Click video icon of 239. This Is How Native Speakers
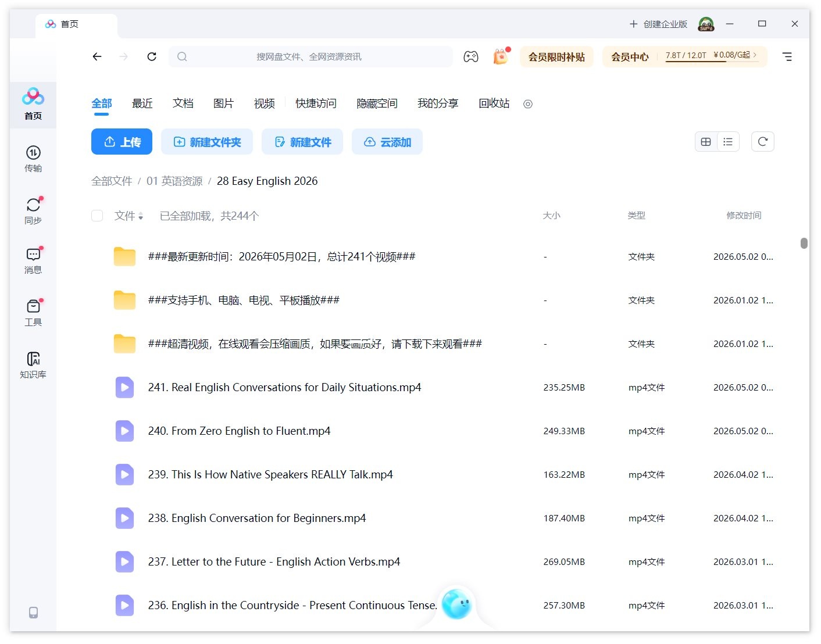Image resolution: width=821 pixels, height=644 pixels. [124, 474]
